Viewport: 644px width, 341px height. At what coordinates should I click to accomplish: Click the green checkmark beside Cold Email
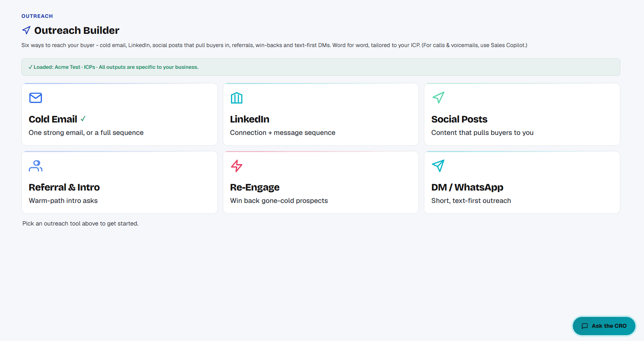(83, 119)
